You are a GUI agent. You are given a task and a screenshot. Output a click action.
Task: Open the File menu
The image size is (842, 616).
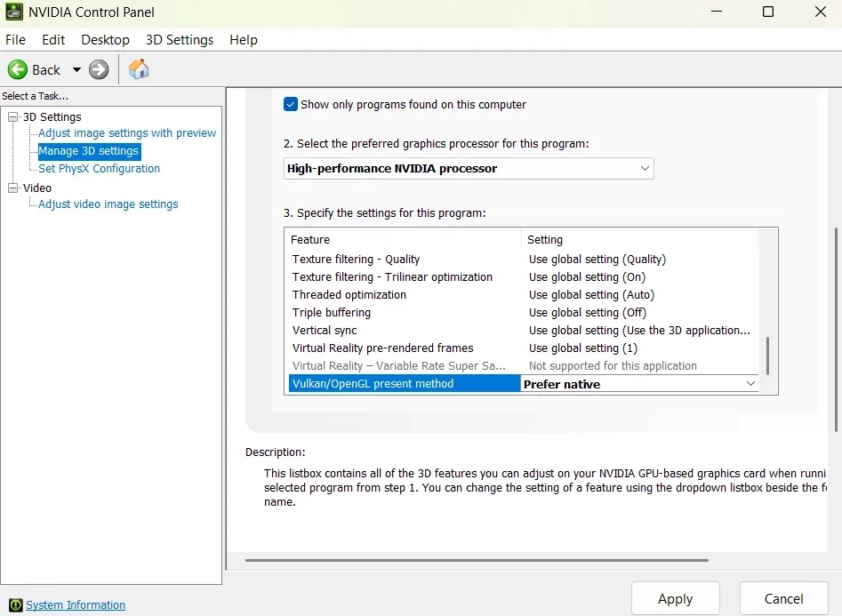tap(16, 40)
